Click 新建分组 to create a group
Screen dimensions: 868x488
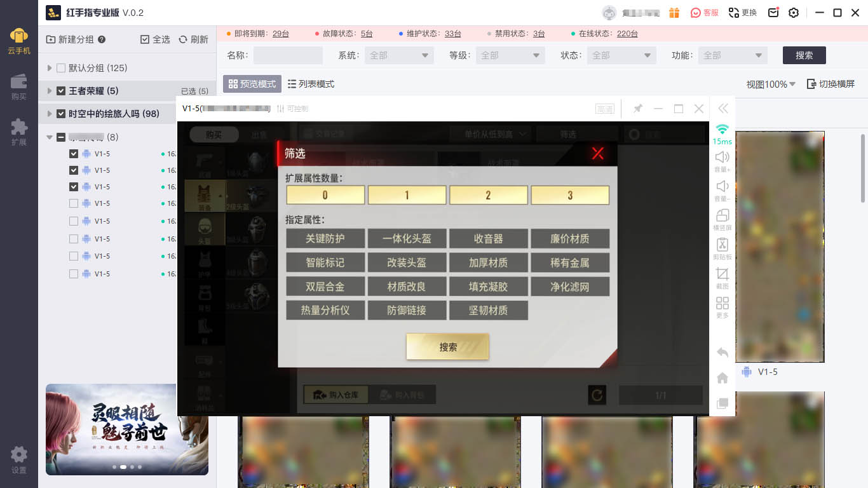click(70, 39)
